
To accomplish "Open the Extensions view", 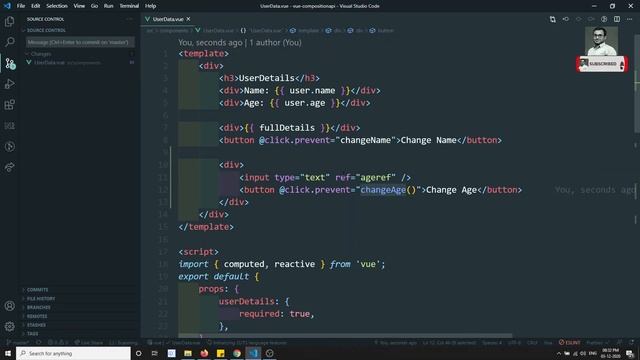I will [x=9, y=104].
